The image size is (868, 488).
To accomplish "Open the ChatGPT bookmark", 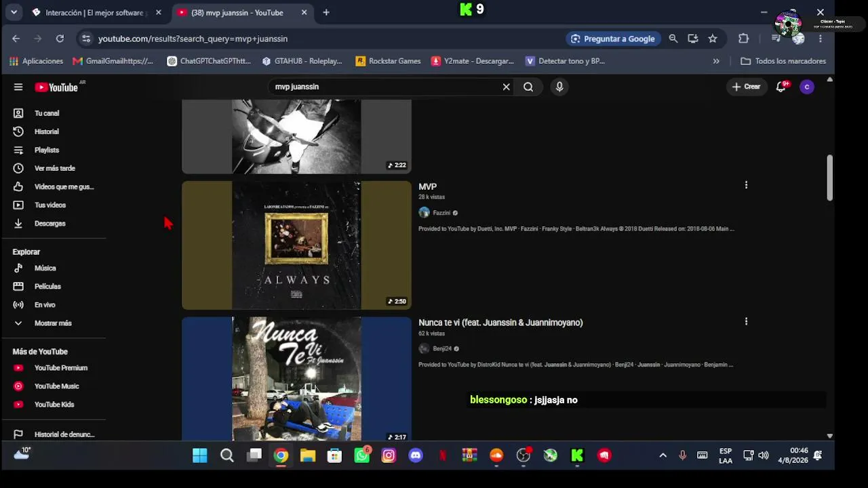I will pyautogui.click(x=209, y=61).
